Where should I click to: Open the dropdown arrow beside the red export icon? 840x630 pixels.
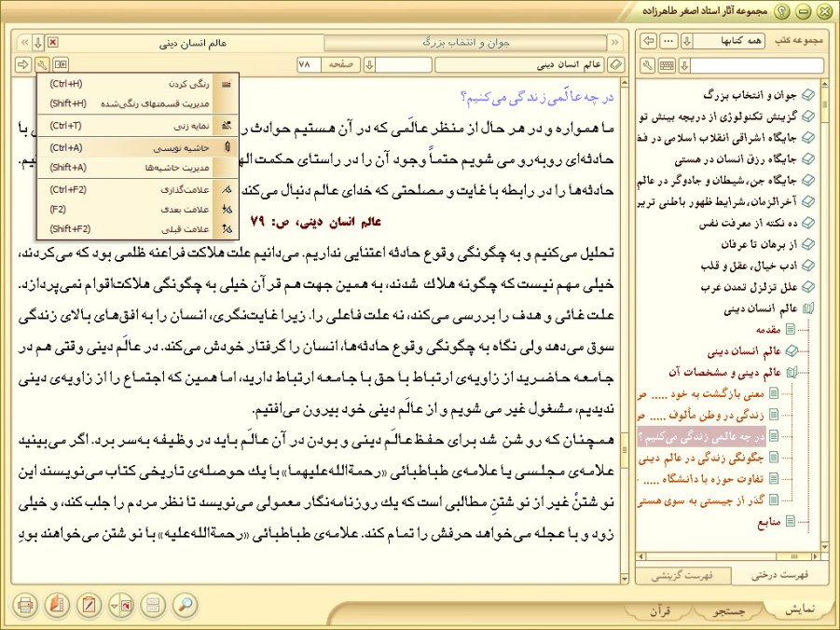coord(114,606)
